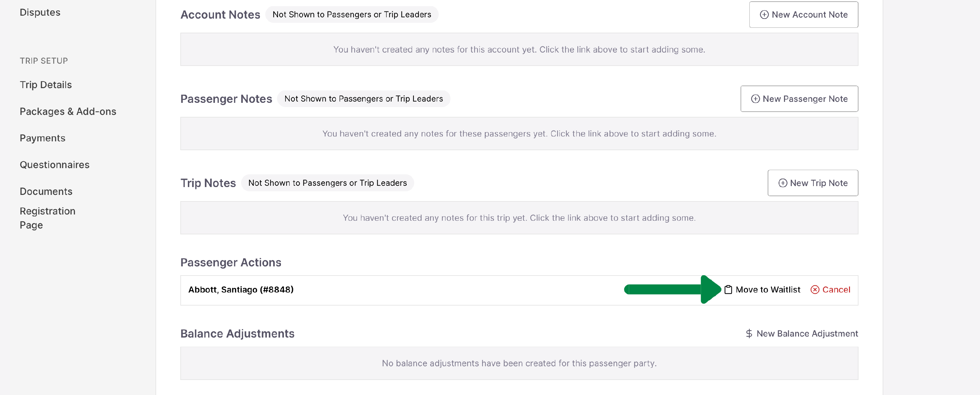Click the plus icon beside New Passenger Note
Screen dimensions: 980x395
755,99
